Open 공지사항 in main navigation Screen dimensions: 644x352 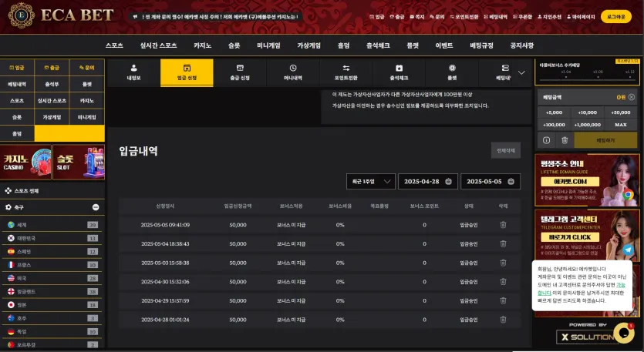click(521, 45)
